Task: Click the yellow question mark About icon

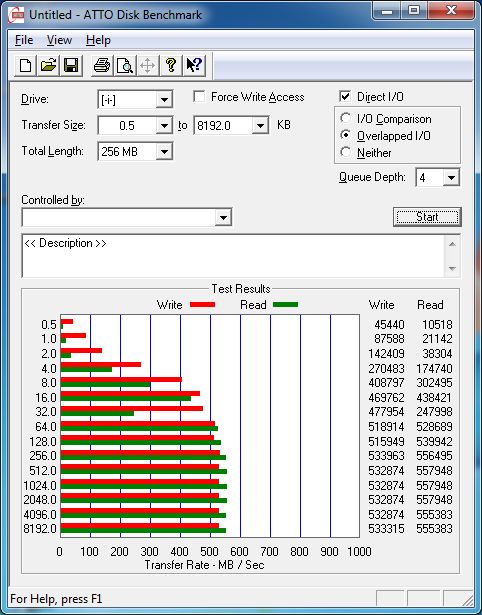Action: (171, 65)
